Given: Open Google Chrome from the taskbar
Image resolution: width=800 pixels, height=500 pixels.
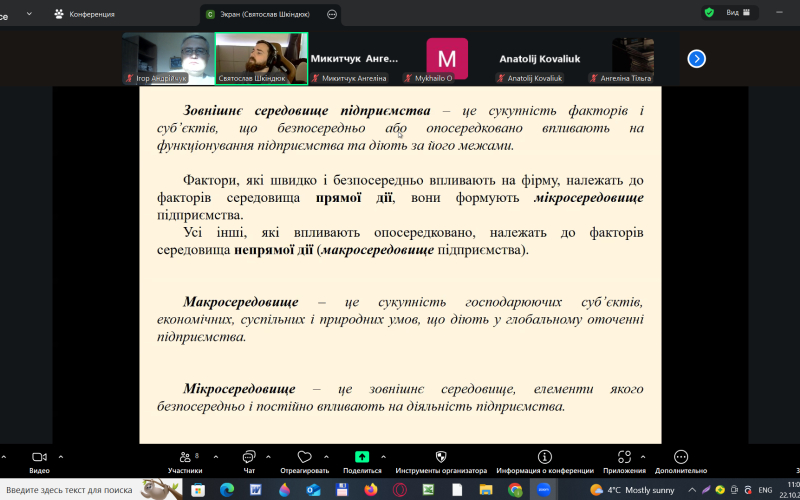Looking at the screenshot, I should coord(515,490).
